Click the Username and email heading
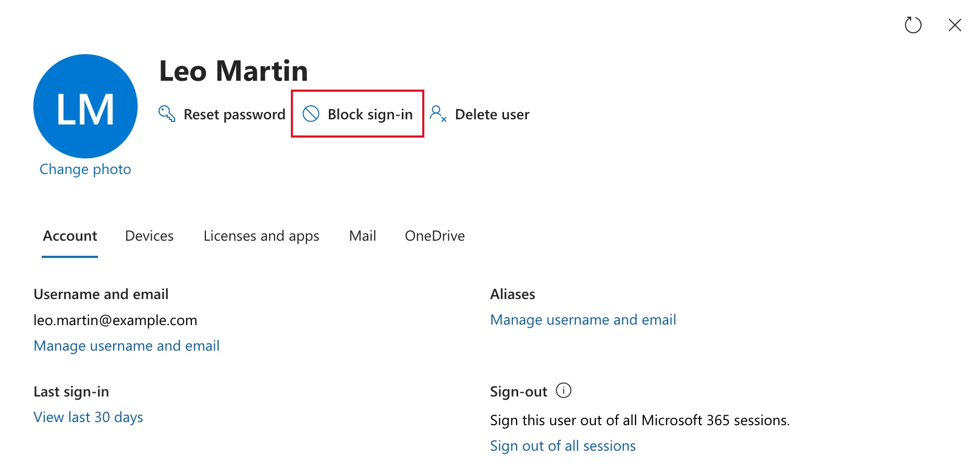The width and height of the screenshot is (980, 471). [101, 294]
